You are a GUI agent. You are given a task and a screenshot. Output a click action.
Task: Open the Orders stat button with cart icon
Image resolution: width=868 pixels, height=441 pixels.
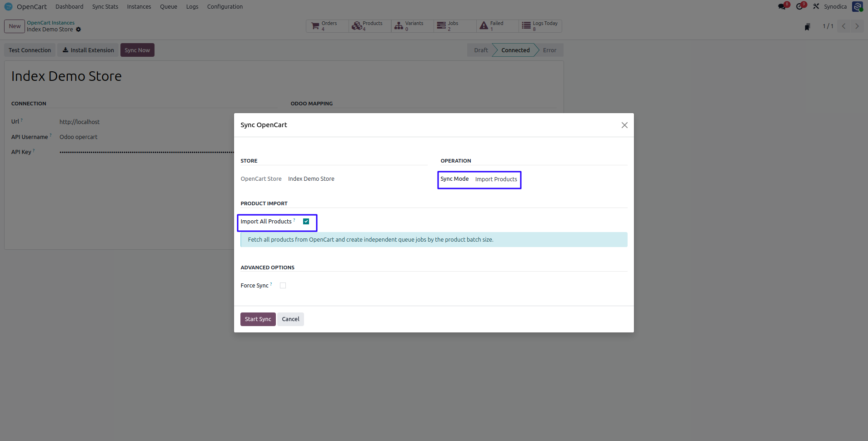pos(327,26)
